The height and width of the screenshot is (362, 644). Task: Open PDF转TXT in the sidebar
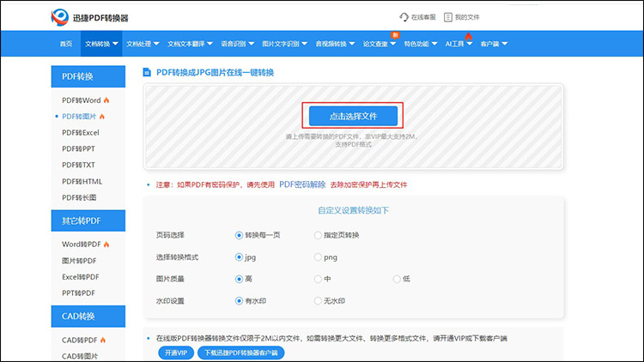coord(78,165)
